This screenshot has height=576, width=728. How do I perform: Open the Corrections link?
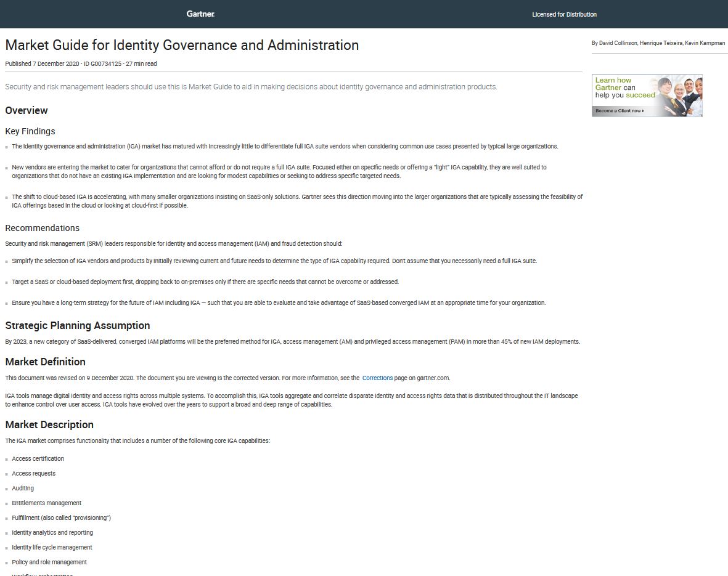(377, 378)
